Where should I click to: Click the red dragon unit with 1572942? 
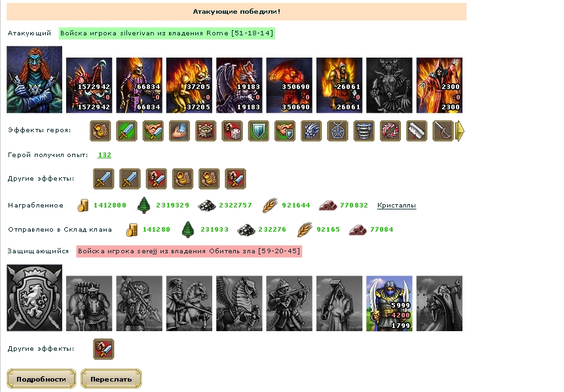click(89, 85)
